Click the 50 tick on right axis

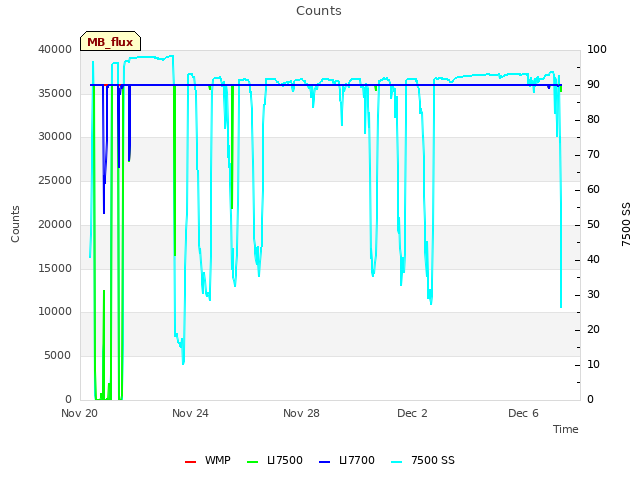pos(593,224)
